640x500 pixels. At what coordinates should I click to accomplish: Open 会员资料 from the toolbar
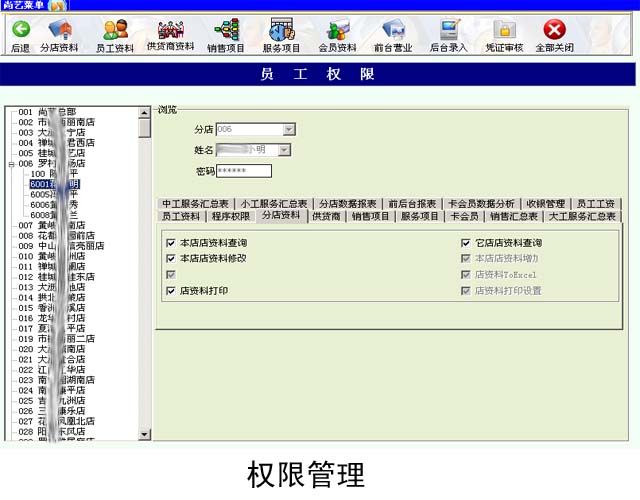[x=337, y=34]
